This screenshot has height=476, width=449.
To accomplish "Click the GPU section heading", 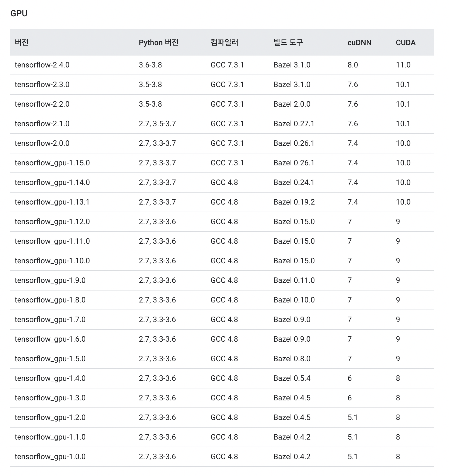I will pyautogui.click(x=19, y=13).
